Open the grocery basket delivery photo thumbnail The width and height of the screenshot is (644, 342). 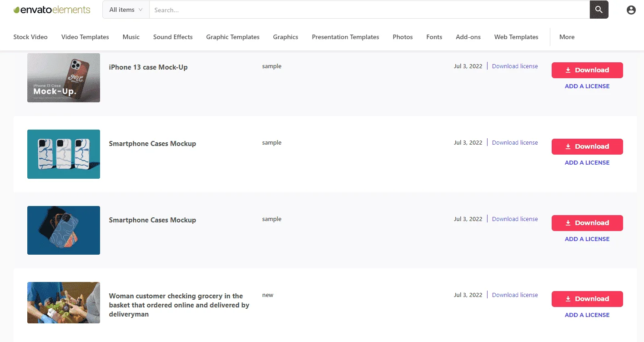pos(64,302)
